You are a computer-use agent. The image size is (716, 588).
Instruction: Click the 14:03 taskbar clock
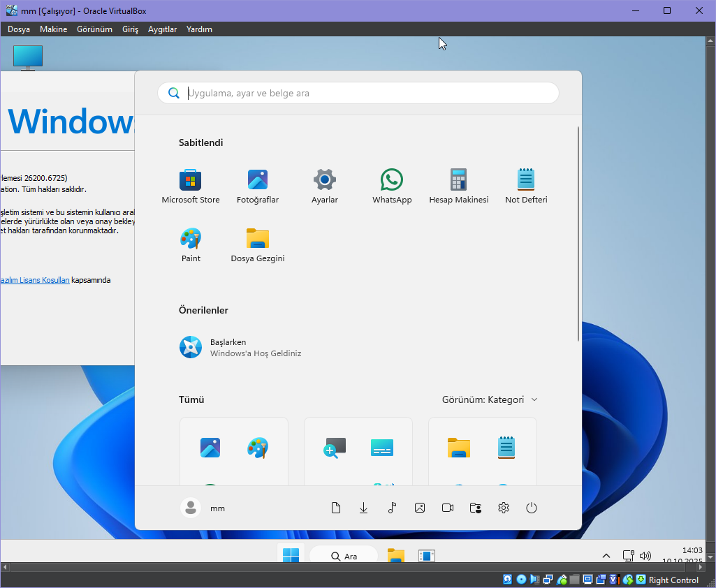tap(692, 550)
